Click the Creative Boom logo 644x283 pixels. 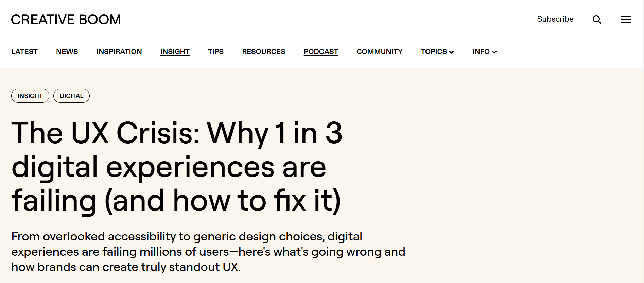point(66,20)
